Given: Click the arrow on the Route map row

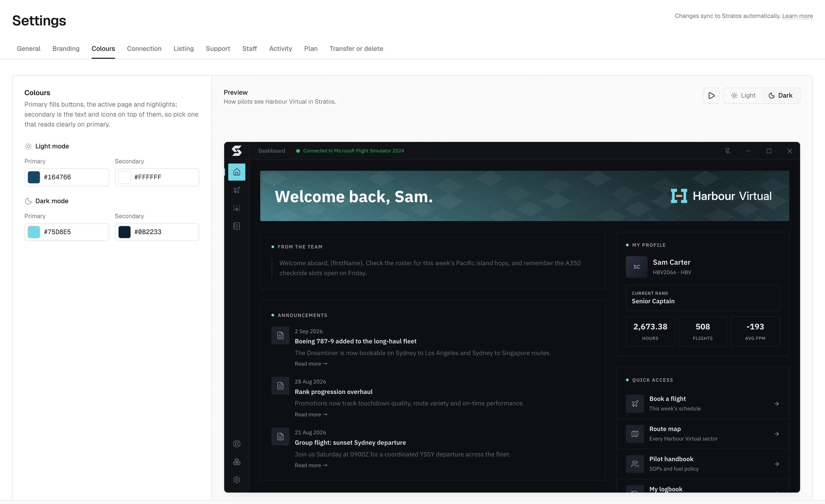Looking at the screenshot, I should point(776,434).
